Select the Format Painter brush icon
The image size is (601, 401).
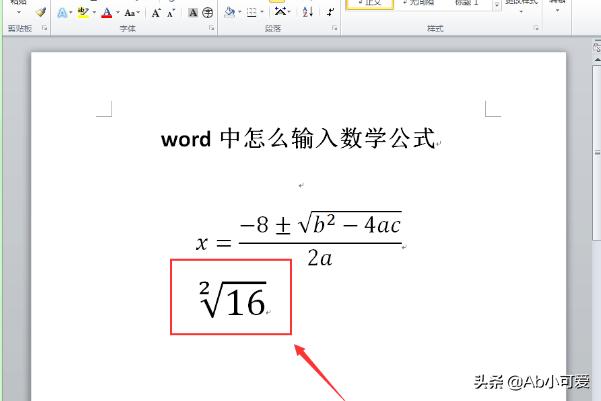pyautogui.click(x=41, y=12)
